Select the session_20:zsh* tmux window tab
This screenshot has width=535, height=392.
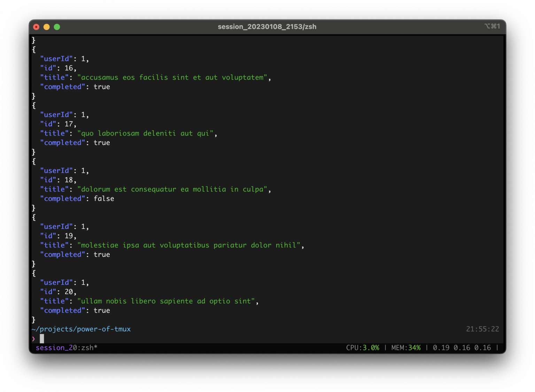67,348
